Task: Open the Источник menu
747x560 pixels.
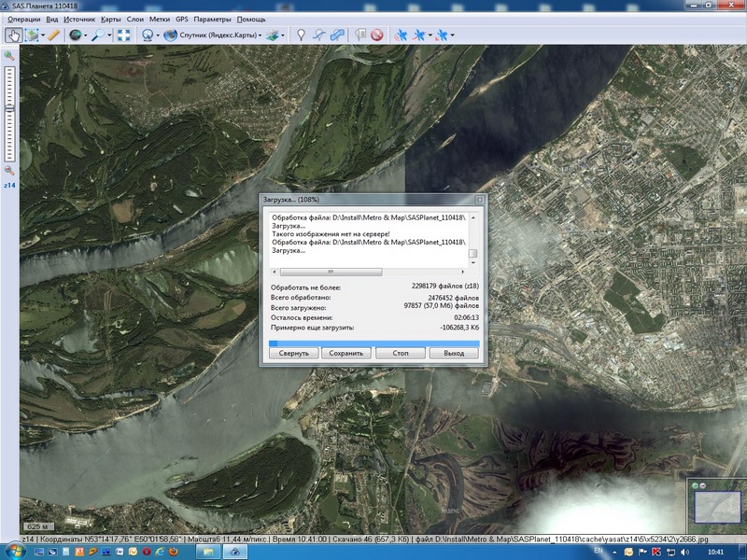Action: tap(79, 19)
